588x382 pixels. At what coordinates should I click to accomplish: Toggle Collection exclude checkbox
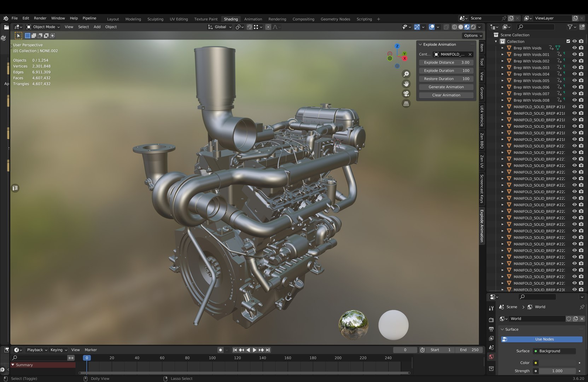tap(568, 41)
